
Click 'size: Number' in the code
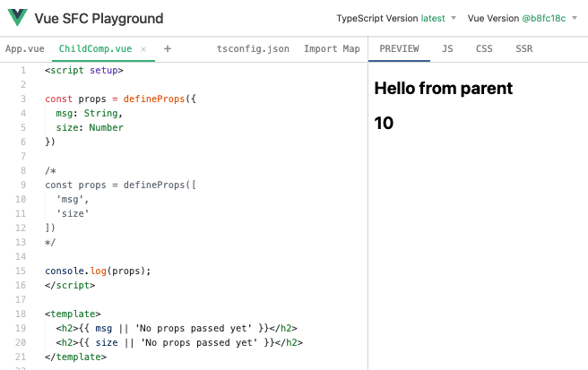90,127
